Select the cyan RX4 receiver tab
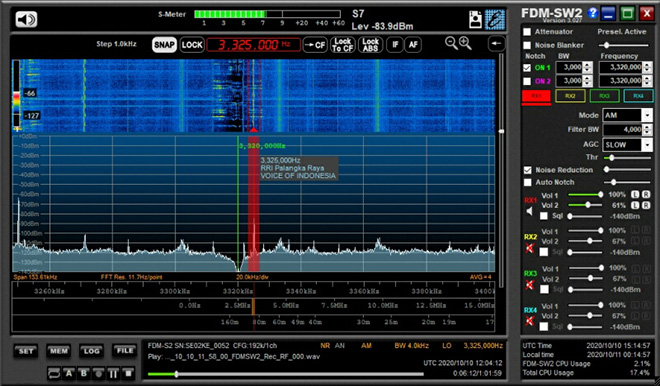The width and height of the screenshot is (660, 386). [x=639, y=96]
